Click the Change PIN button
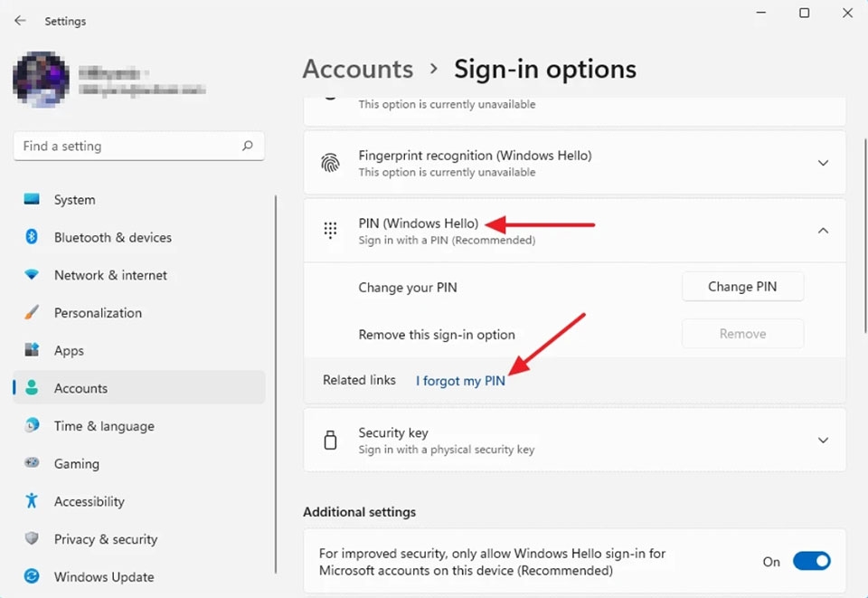The width and height of the screenshot is (868, 598). [x=742, y=286]
